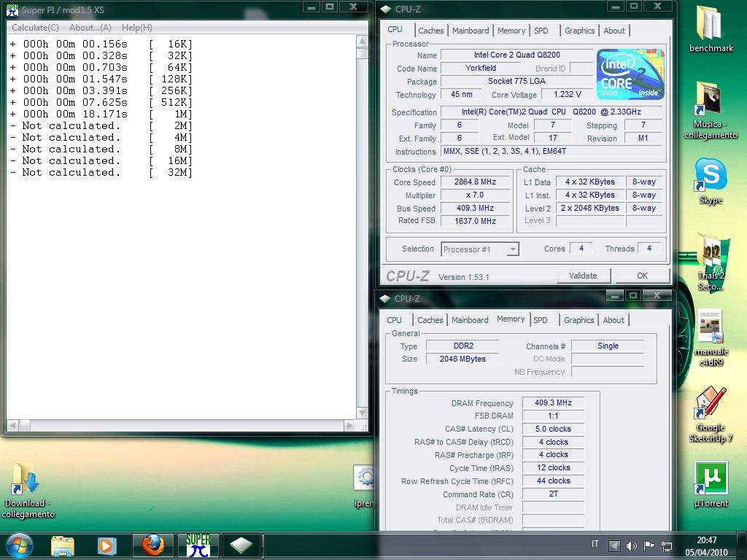
Task: Click the memory Type field DDR2
Action: 463,346
